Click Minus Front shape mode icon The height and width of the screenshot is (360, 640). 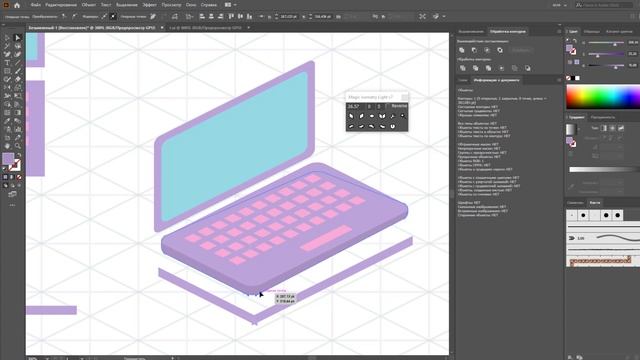click(474, 50)
